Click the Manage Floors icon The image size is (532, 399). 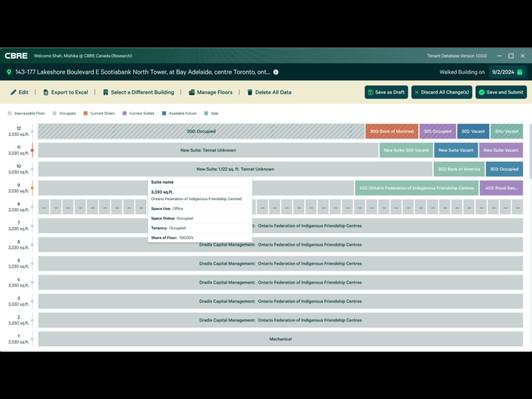192,92
